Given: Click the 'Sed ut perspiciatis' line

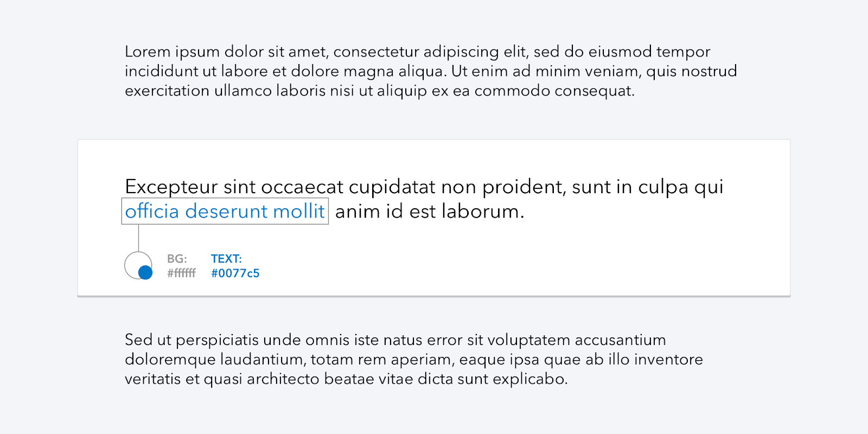Looking at the screenshot, I should click(395, 340).
